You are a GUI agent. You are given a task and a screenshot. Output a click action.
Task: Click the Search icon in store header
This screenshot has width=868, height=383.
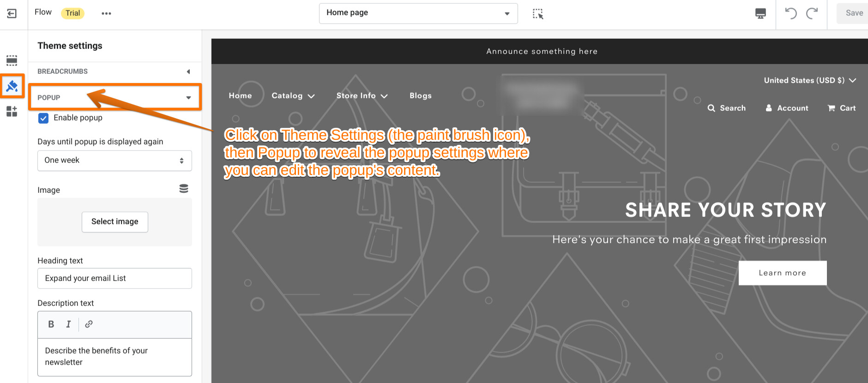coord(711,108)
